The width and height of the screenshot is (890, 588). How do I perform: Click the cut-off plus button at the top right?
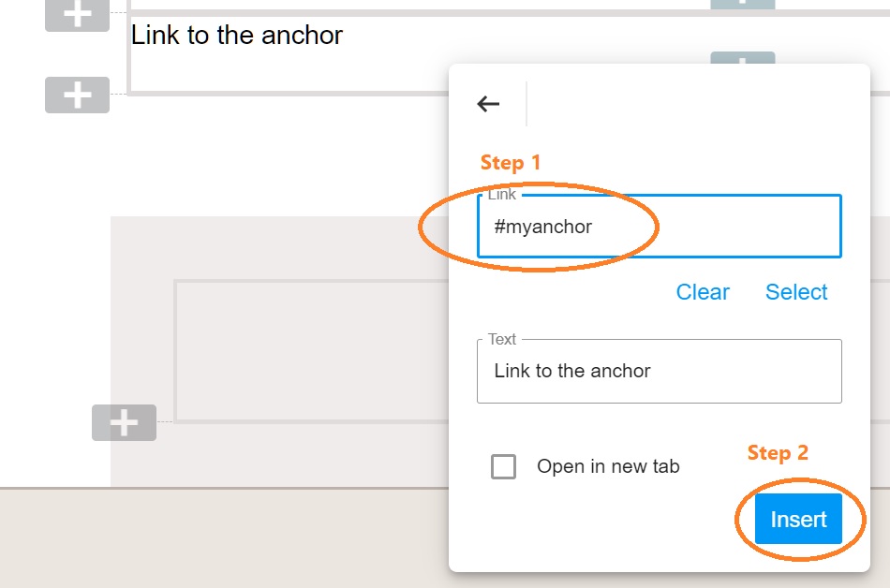click(x=742, y=5)
